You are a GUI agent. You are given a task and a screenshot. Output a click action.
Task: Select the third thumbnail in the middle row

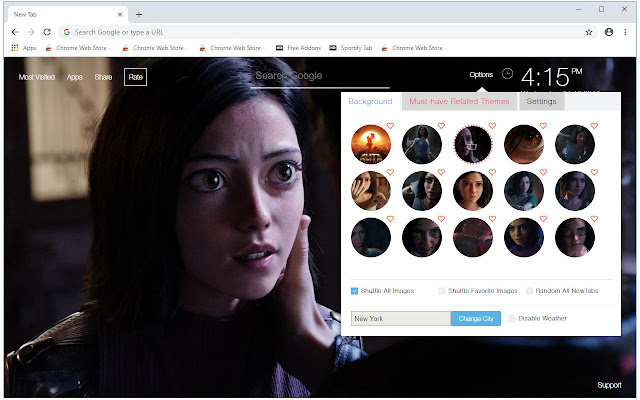click(473, 191)
